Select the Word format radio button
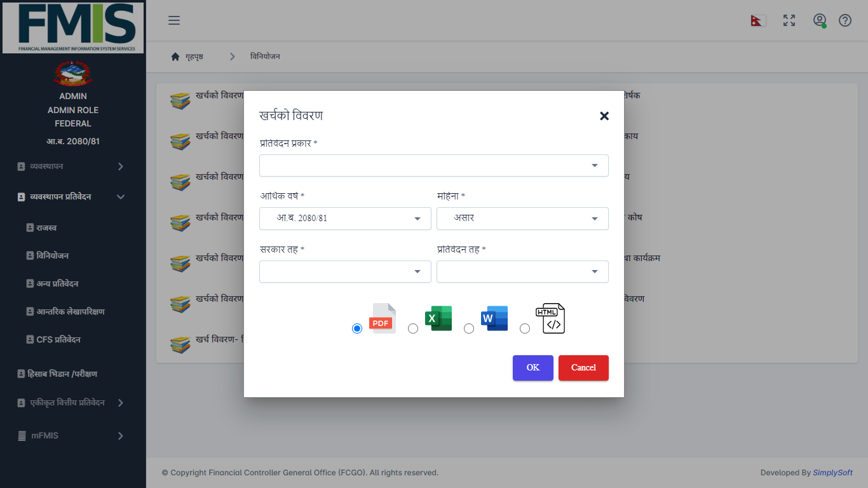The width and height of the screenshot is (868, 488). pos(469,329)
